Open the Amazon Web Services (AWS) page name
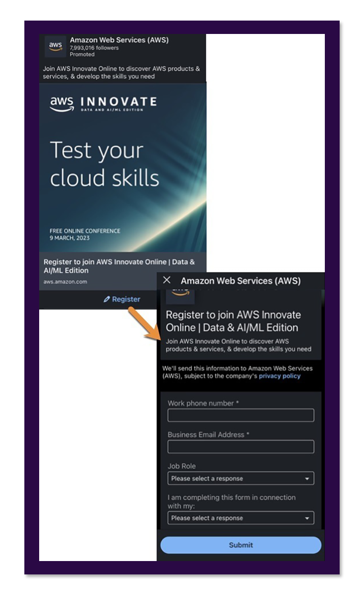The image size is (364, 595). (119, 40)
